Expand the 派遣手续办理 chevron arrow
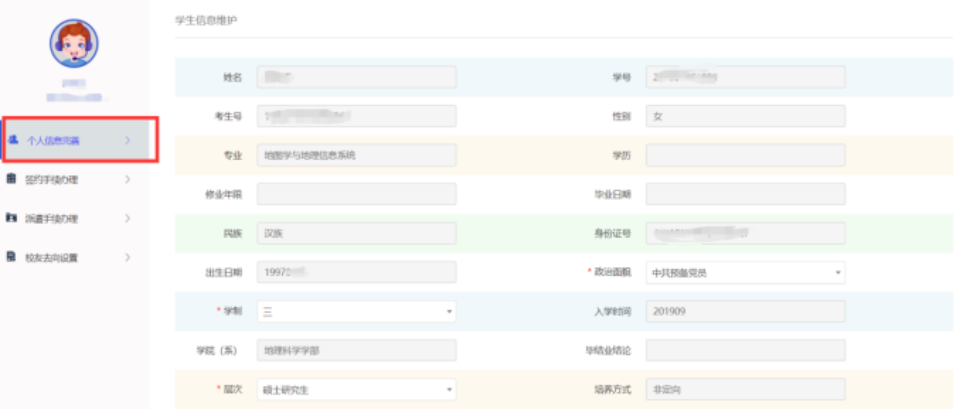Screen dimensions: 980x409 point(127,218)
